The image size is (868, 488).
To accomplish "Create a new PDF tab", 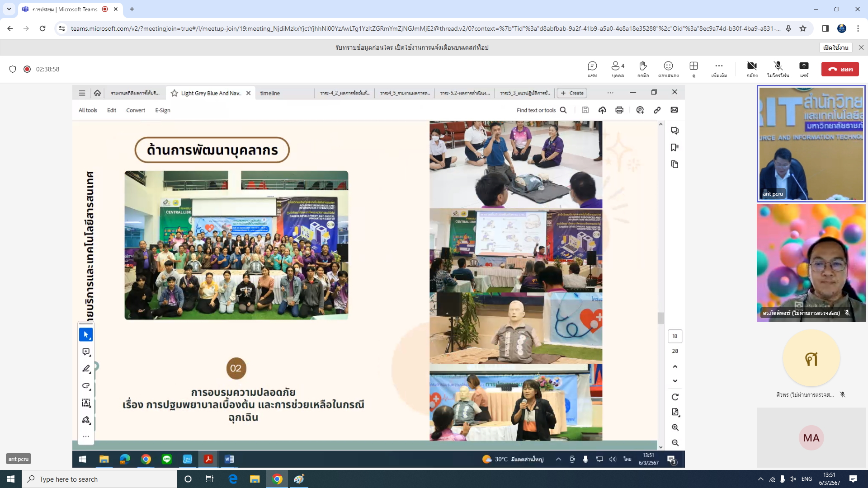I will click(x=572, y=93).
